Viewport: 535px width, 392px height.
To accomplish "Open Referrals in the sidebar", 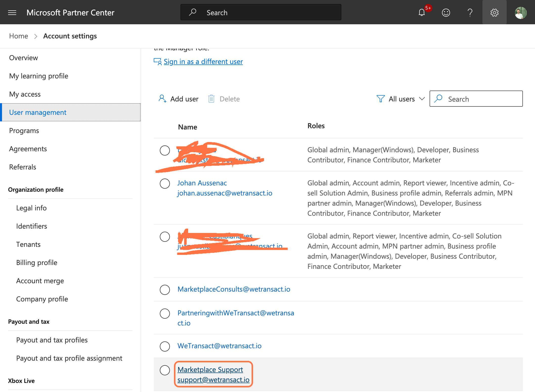I will (23, 167).
